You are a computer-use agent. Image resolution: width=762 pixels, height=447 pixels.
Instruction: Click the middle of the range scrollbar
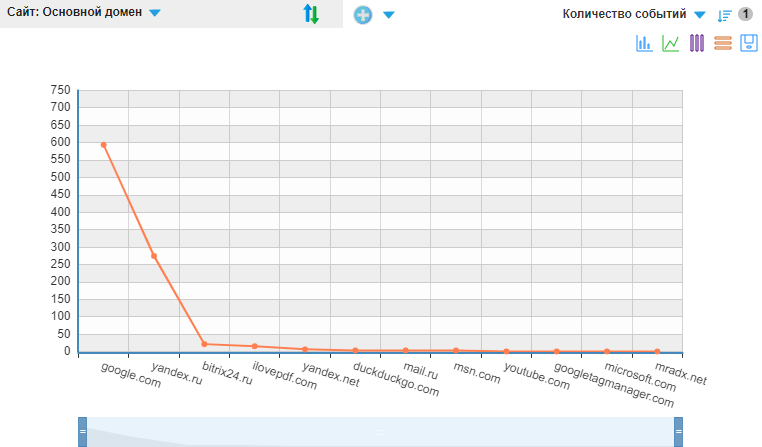coord(380,432)
